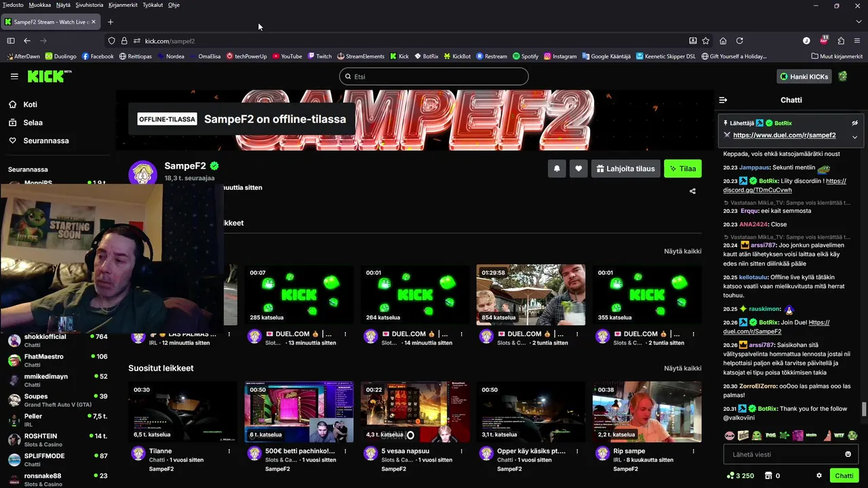Expand the pinned message chevron
868x488 pixels.
(854, 136)
